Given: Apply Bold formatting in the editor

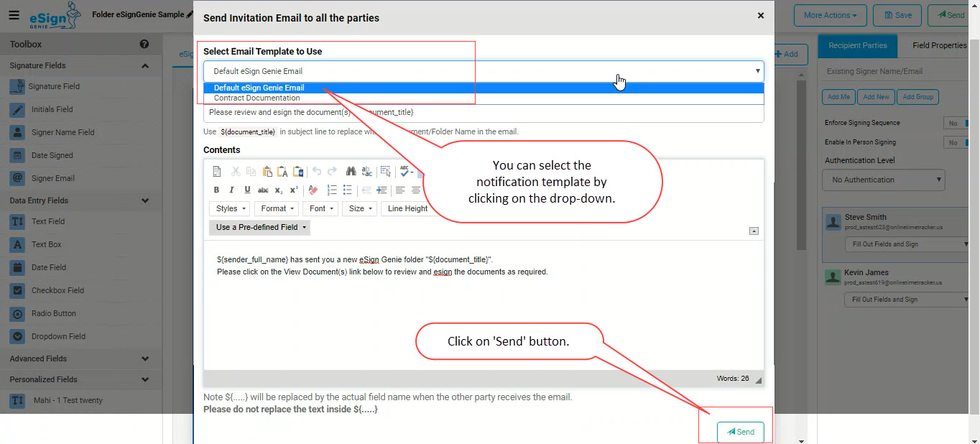Looking at the screenshot, I should point(216,190).
